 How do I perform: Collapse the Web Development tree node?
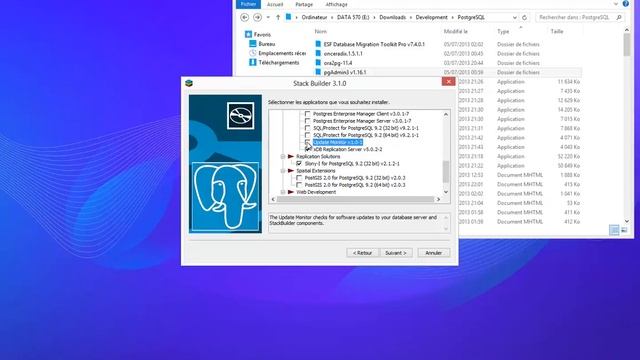[x=282, y=192]
